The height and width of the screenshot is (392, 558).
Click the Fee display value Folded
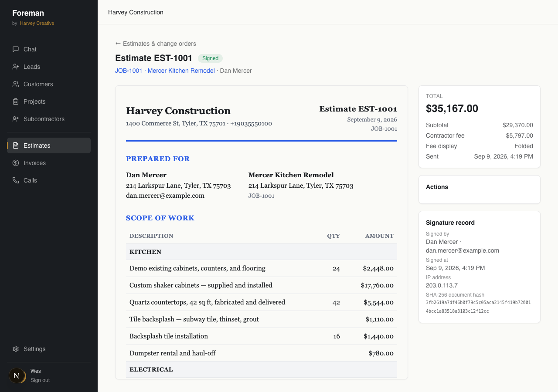click(524, 146)
